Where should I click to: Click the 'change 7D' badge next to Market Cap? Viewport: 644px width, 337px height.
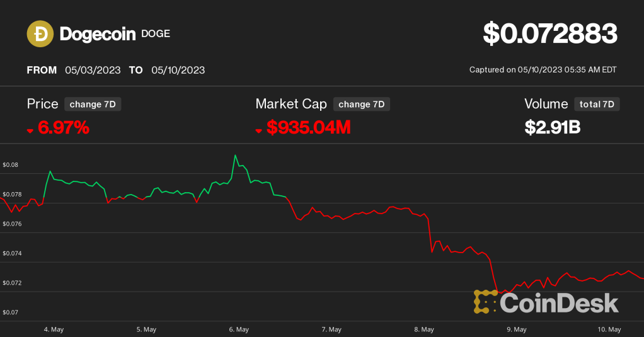(361, 105)
